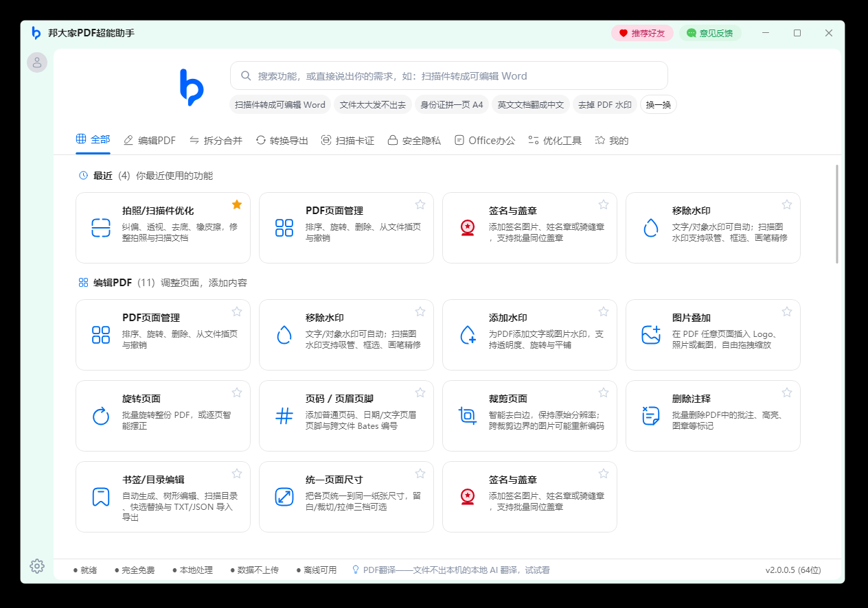Image resolution: width=868 pixels, height=608 pixels.
Task: Click the 添加水印 droplet-plus icon
Action: click(x=468, y=335)
